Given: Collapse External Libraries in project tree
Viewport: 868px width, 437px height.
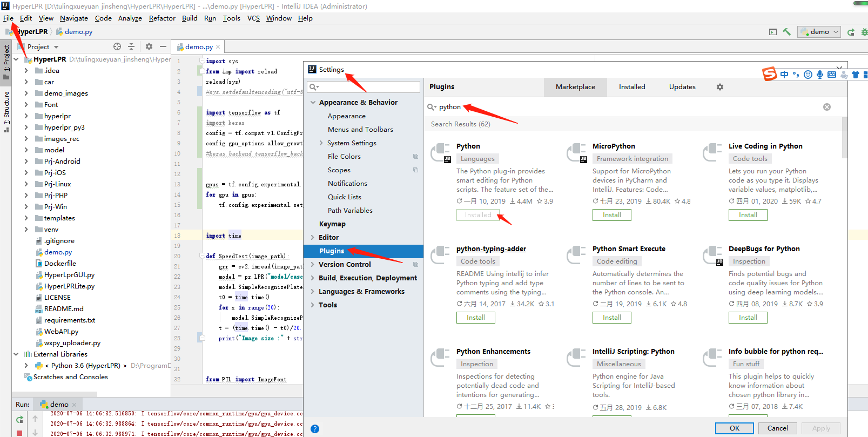Looking at the screenshot, I should pos(16,354).
